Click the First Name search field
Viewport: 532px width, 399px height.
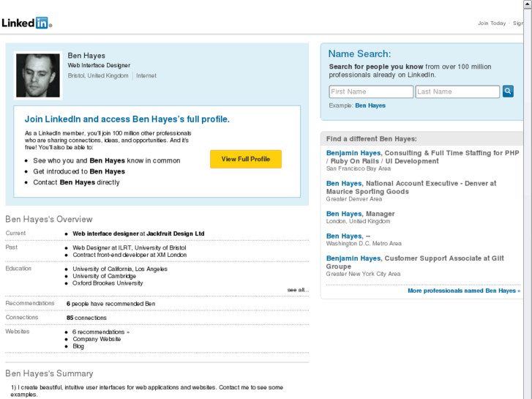(371, 92)
